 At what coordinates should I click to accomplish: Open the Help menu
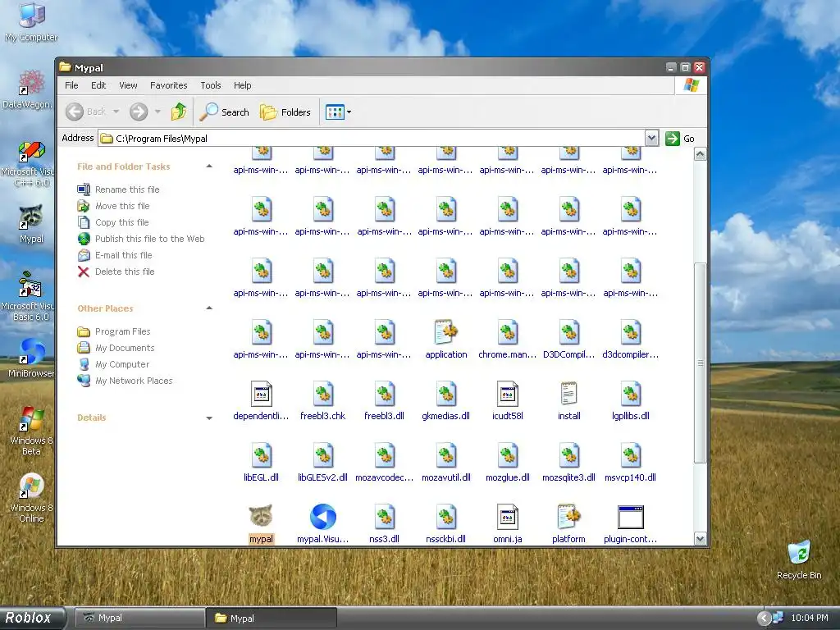[x=242, y=85]
